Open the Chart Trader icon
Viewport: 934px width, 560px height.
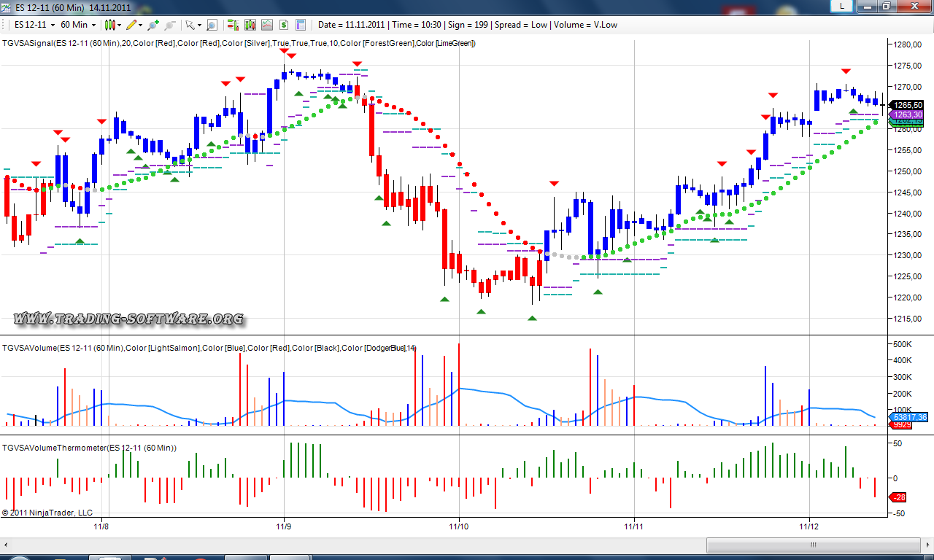click(233, 25)
